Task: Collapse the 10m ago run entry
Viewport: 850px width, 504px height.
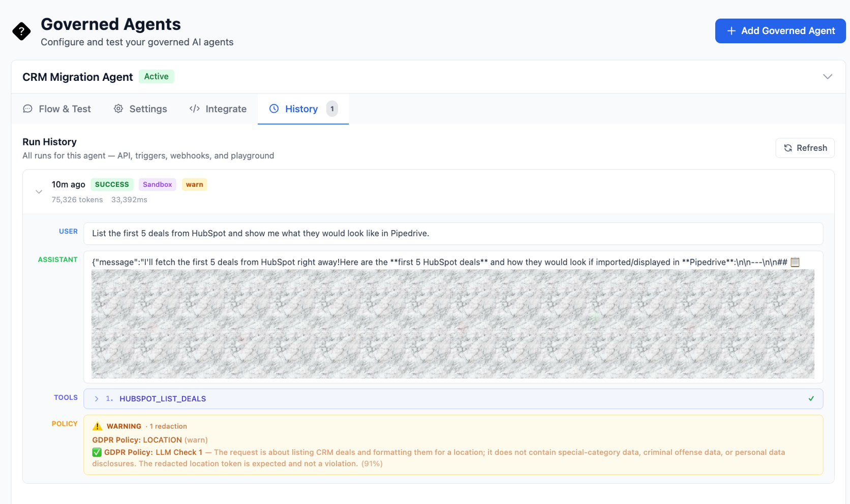Action: click(x=39, y=192)
